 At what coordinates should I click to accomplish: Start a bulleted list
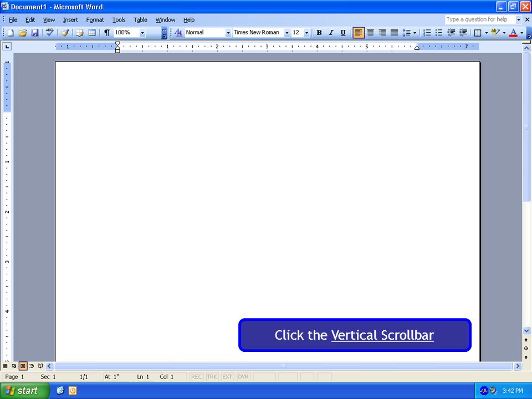tap(439, 33)
